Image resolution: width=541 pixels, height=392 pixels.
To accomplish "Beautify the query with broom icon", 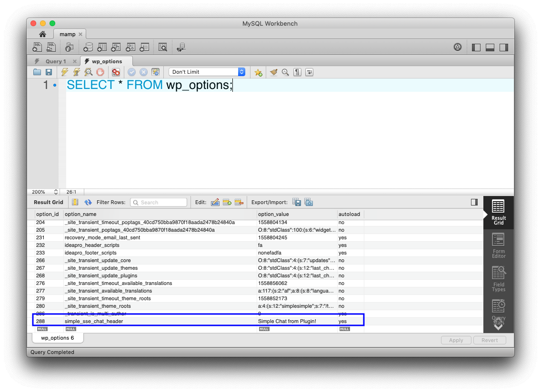I will (x=274, y=72).
